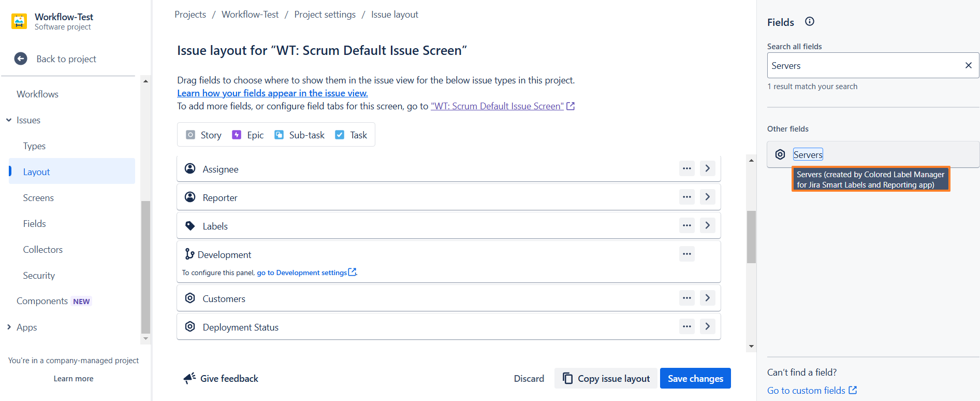Image resolution: width=980 pixels, height=401 pixels.
Task: Click the Servers field icon
Action: 780,154
